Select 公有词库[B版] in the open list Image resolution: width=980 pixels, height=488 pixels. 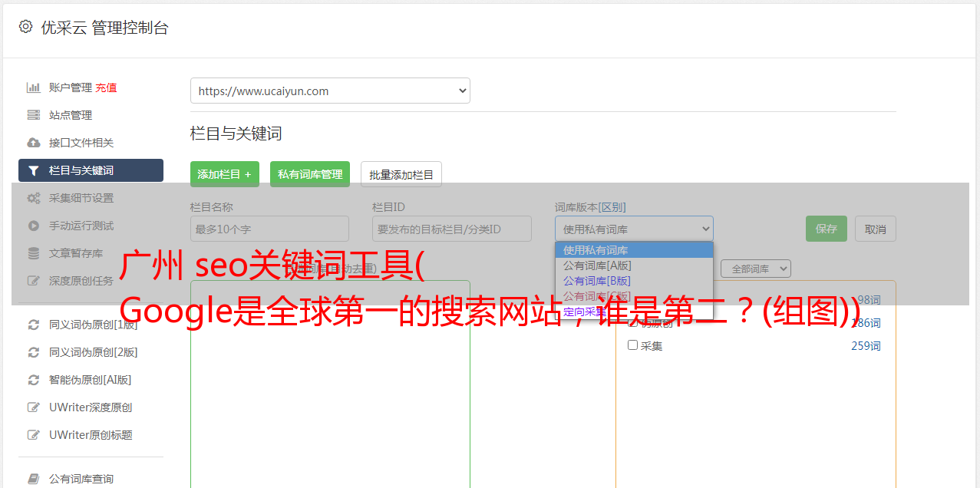[x=634, y=281]
